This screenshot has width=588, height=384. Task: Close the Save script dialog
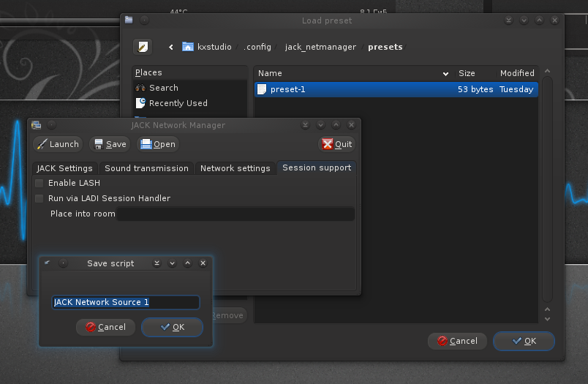pos(203,263)
